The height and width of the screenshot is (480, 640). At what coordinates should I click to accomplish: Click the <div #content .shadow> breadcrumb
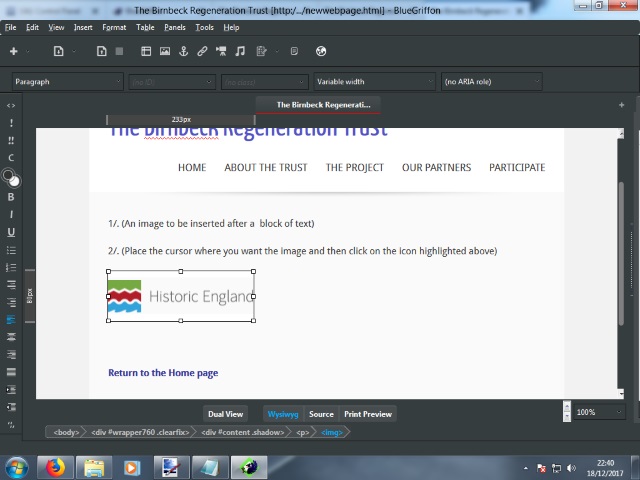[242, 432]
